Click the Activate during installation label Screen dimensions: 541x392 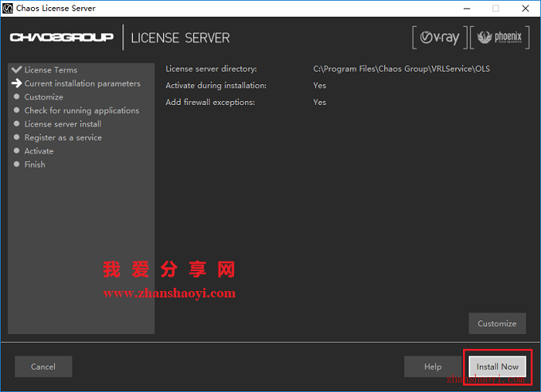coord(216,85)
